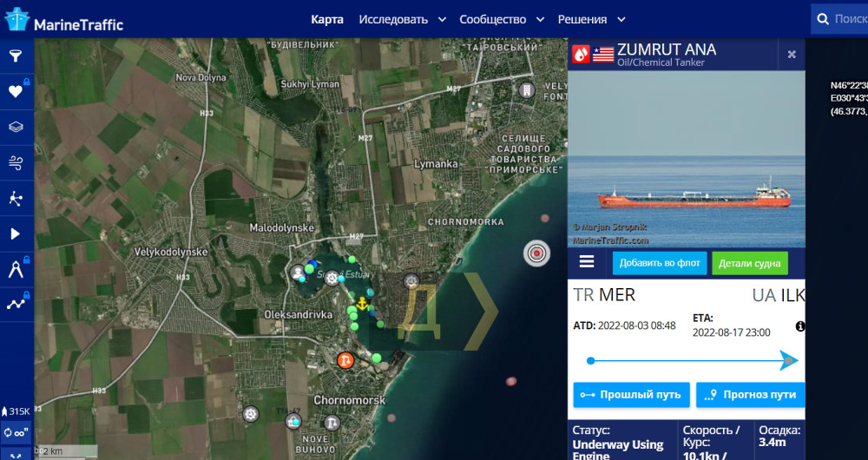
Task: Click the Детали судна button
Action: pyautogui.click(x=750, y=264)
